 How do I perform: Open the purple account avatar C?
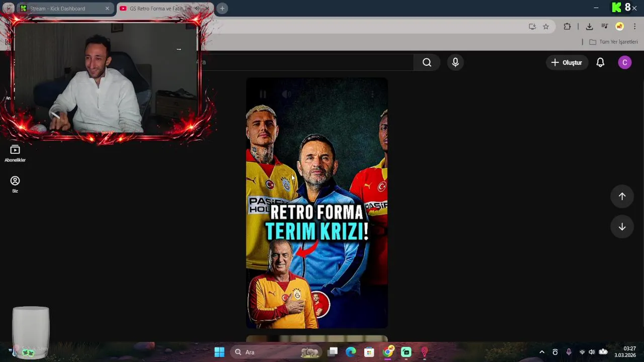624,62
